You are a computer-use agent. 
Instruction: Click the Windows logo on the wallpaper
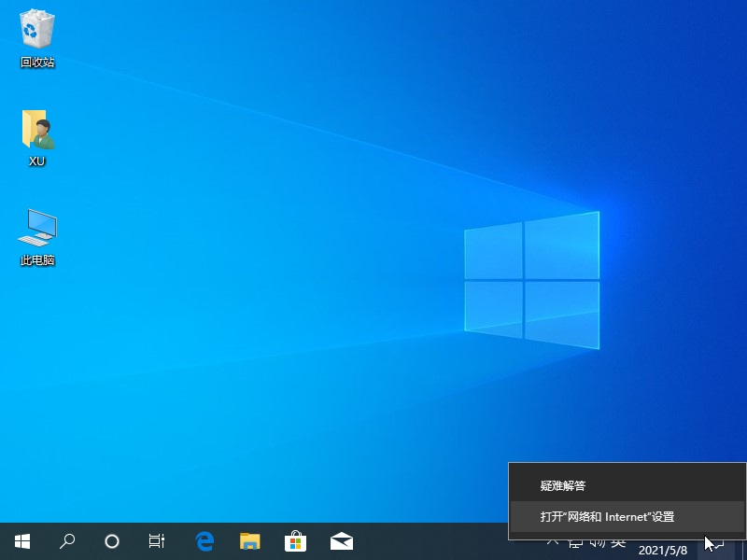pos(531,280)
